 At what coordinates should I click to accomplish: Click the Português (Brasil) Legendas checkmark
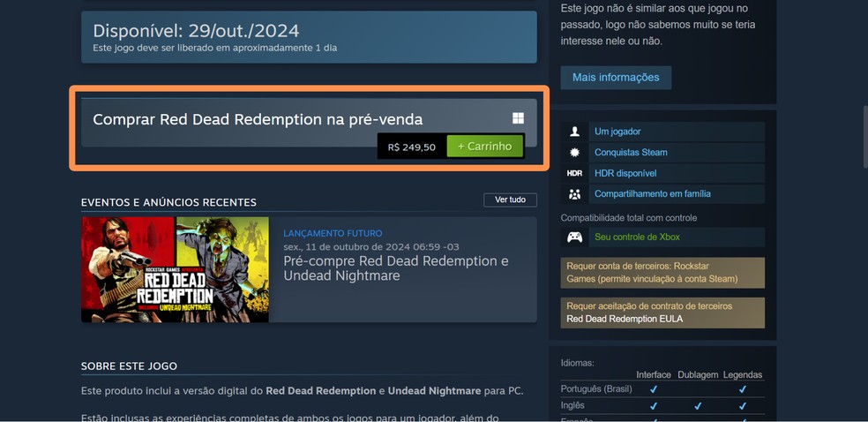pyautogui.click(x=743, y=388)
